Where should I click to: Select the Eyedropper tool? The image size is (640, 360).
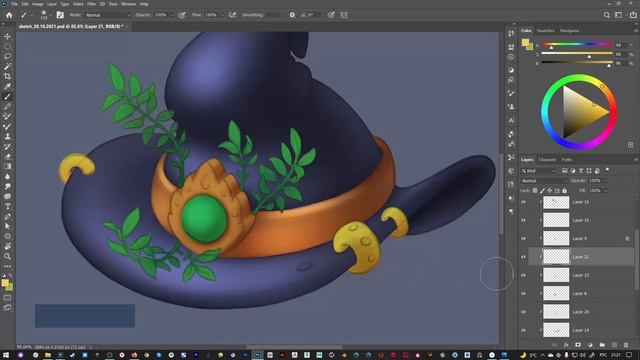[x=7, y=87]
